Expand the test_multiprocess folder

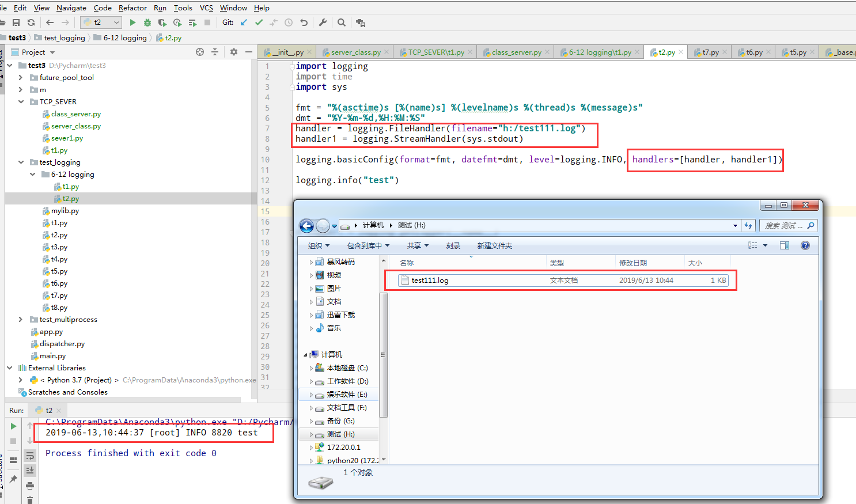pos(21,320)
